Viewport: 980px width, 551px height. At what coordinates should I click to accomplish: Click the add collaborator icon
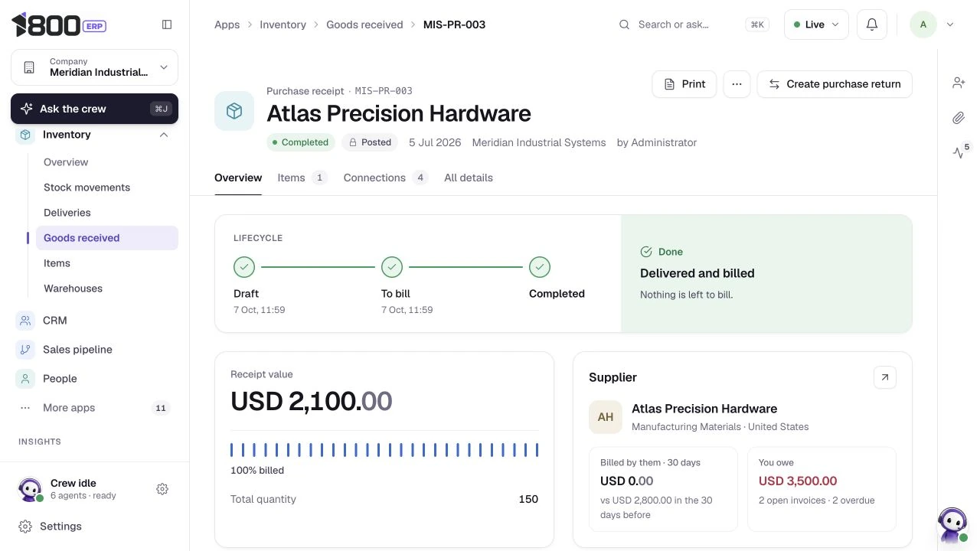(959, 83)
